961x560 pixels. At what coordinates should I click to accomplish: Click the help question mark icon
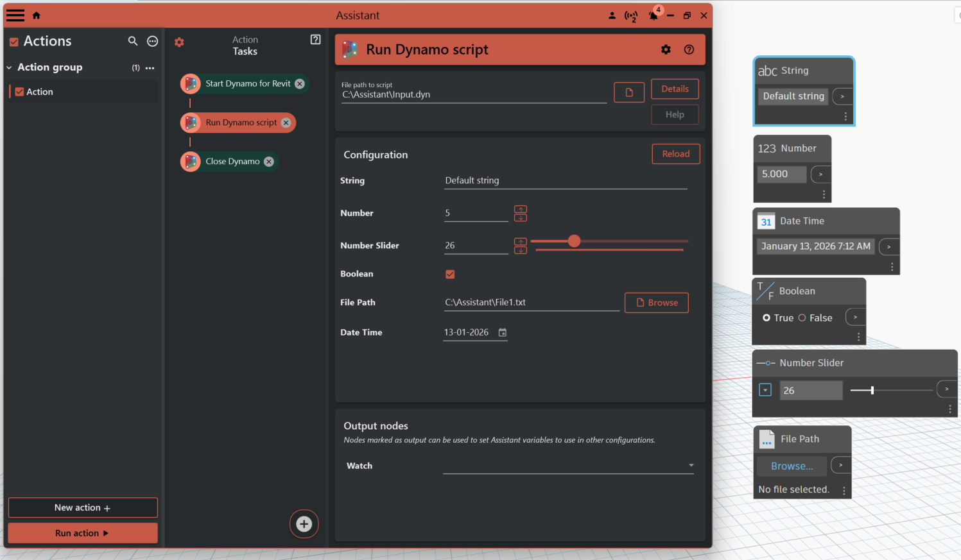pos(689,49)
